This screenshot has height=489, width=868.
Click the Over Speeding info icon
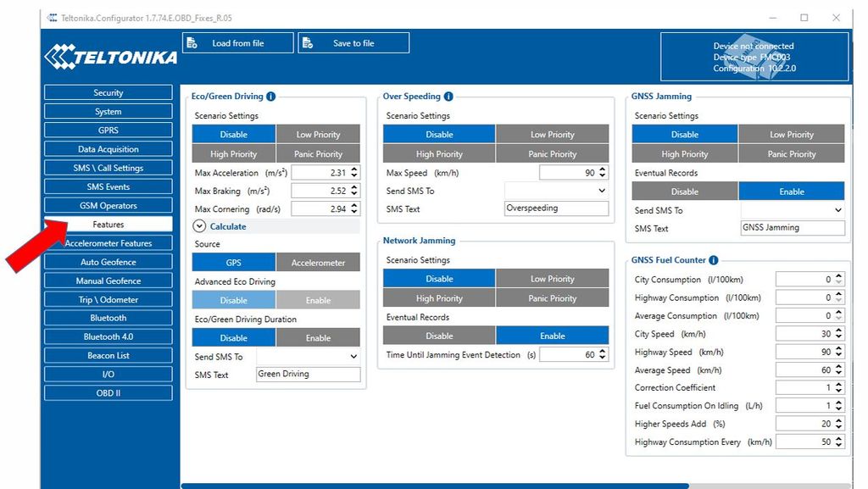tap(448, 97)
